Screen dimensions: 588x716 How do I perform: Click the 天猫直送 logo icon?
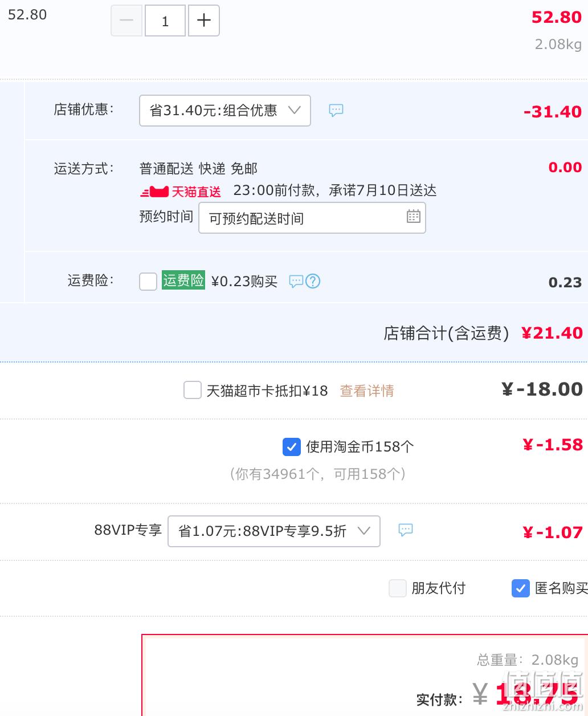[154, 192]
